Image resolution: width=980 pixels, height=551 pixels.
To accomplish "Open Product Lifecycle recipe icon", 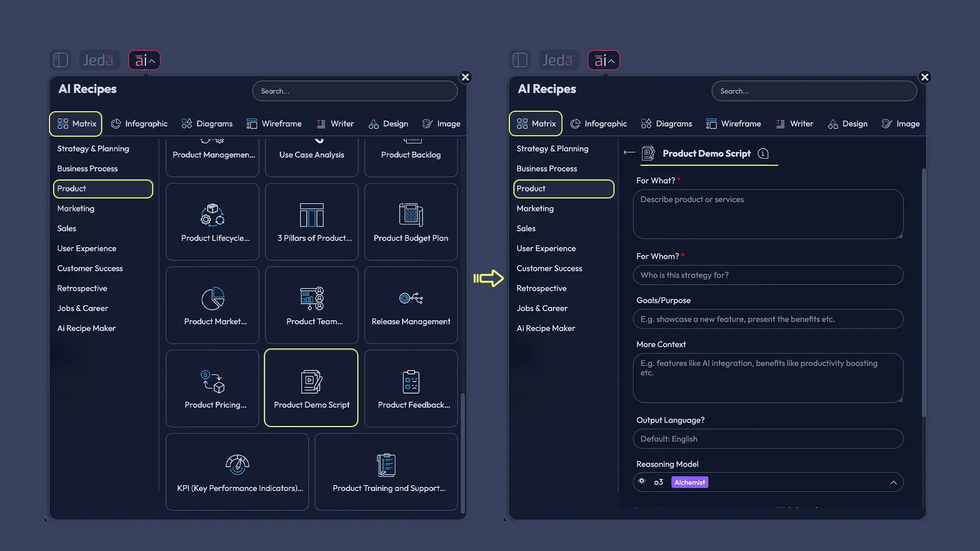I will pyautogui.click(x=212, y=215).
